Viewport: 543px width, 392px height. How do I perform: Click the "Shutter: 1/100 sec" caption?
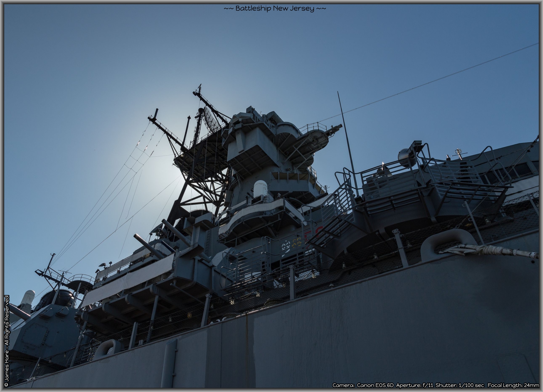click(x=460, y=385)
